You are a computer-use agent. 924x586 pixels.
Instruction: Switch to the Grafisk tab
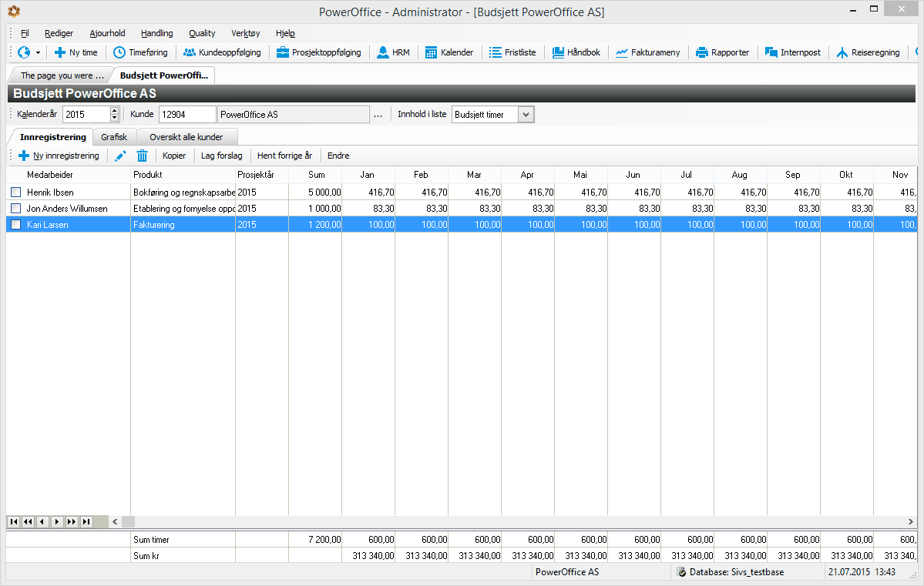coord(114,137)
